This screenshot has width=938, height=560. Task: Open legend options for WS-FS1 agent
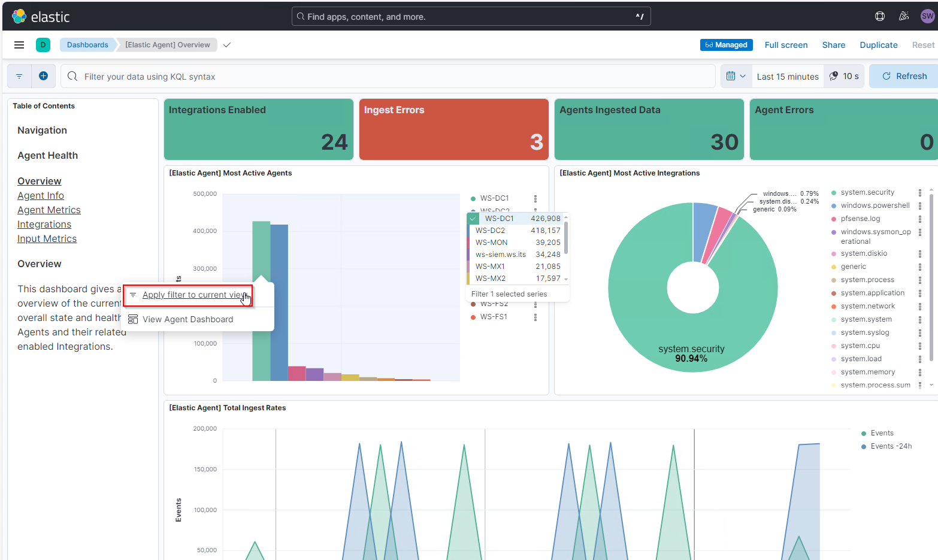pos(535,317)
